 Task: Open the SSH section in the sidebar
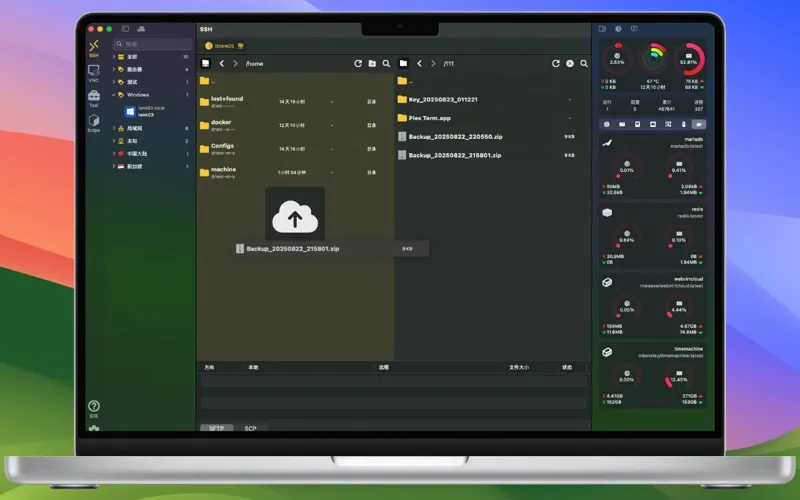coord(94,48)
